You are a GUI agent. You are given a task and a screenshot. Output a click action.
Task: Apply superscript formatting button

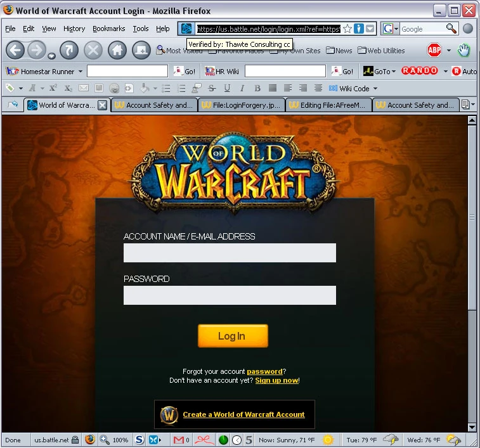click(53, 88)
